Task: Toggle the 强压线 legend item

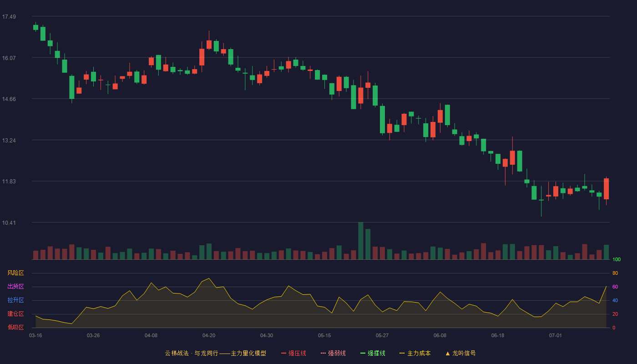Action: [293, 353]
